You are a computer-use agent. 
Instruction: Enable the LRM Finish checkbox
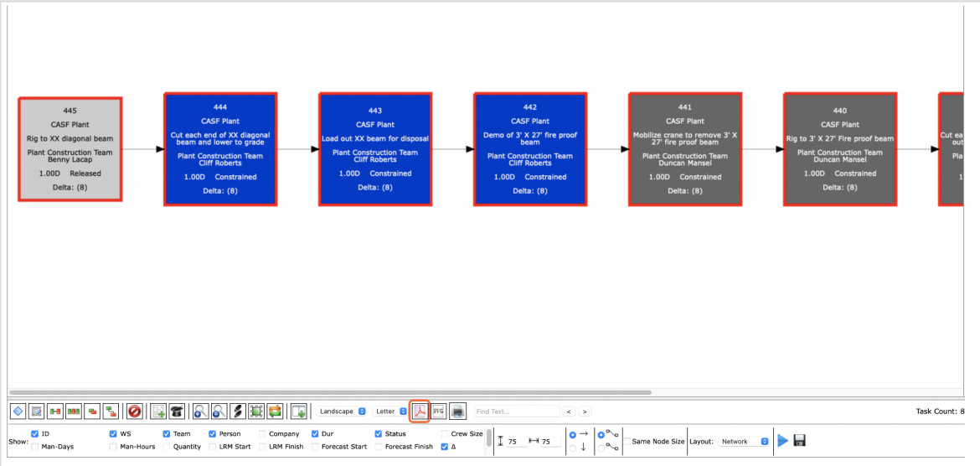click(x=262, y=447)
